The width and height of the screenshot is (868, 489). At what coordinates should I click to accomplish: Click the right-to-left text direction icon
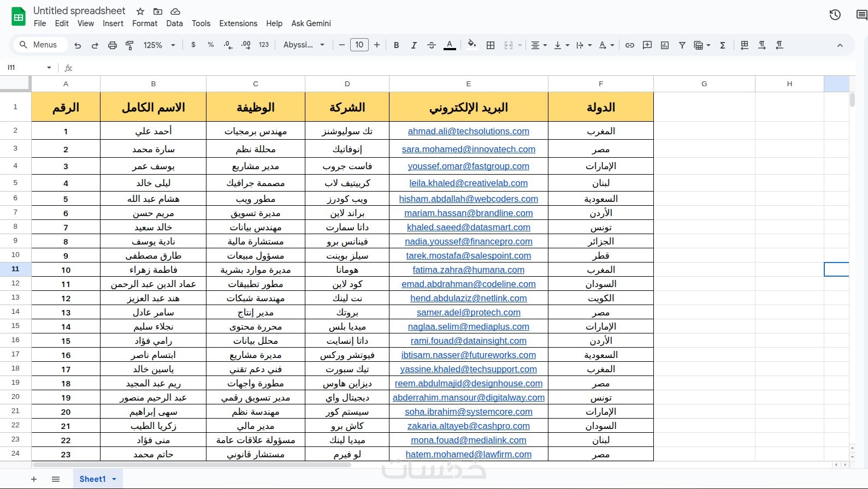780,45
